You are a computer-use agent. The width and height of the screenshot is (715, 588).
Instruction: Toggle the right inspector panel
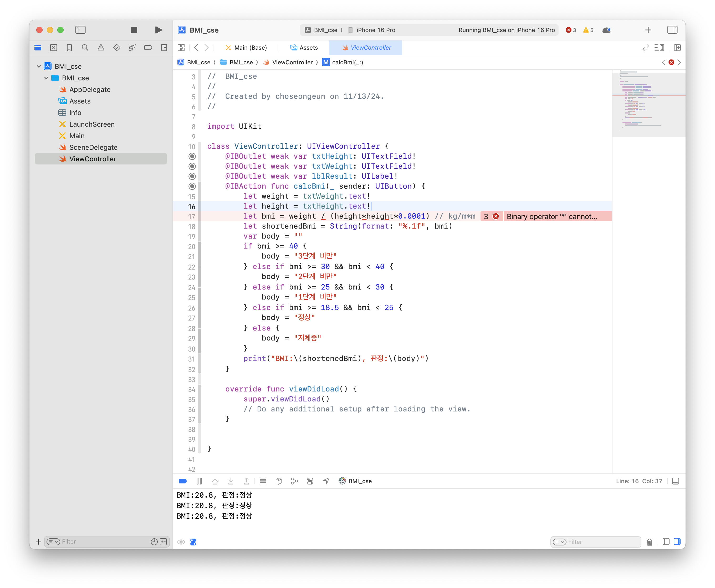(x=672, y=30)
